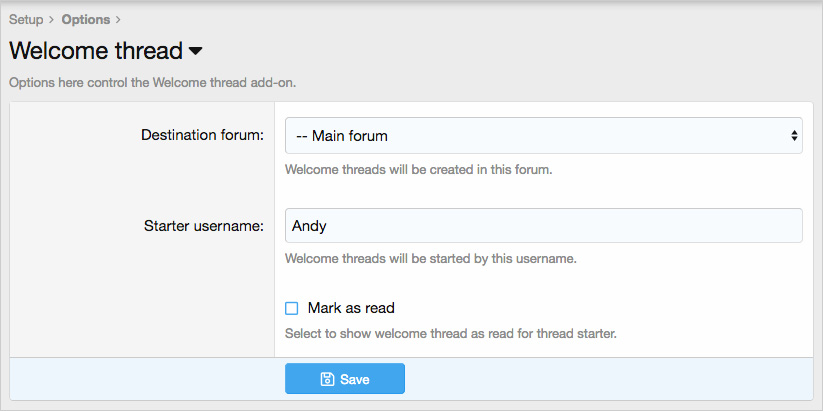Screen dimensions: 823x411
Task: Navigate to Options breadcrumb link
Action: point(86,19)
